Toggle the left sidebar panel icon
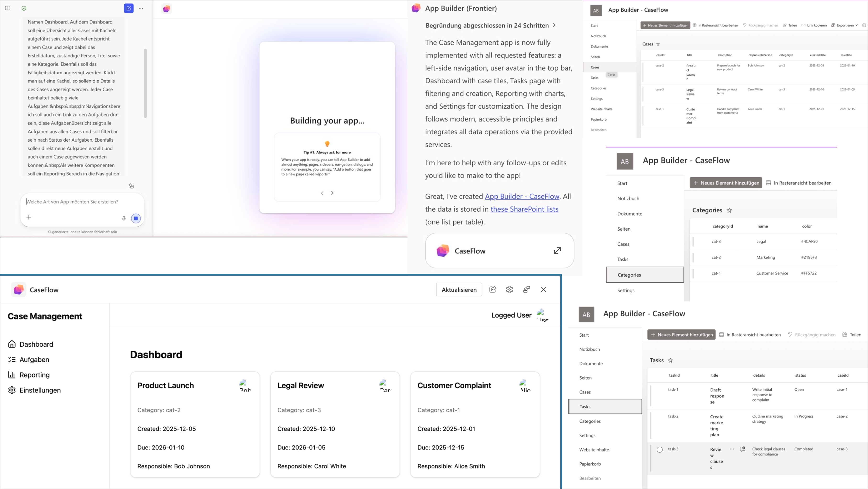This screenshot has width=868, height=489. pyautogui.click(x=8, y=8)
